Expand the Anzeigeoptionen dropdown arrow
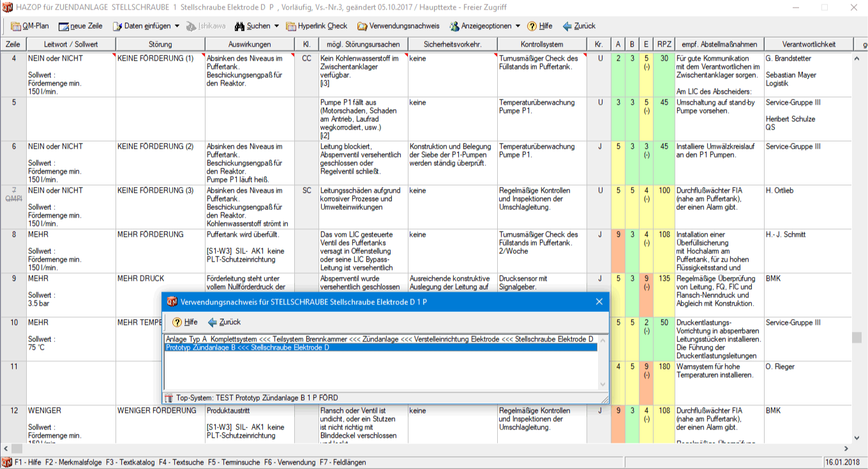 [518, 26]
